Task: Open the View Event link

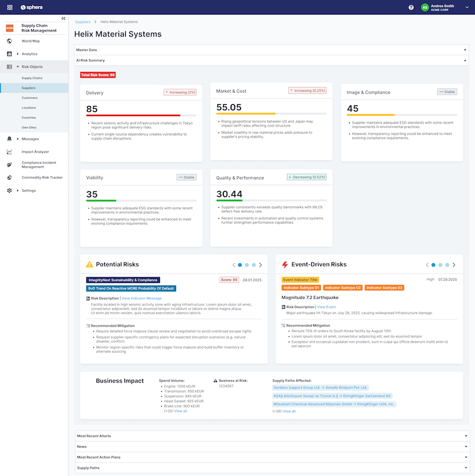Action: (x=326, y=307)
